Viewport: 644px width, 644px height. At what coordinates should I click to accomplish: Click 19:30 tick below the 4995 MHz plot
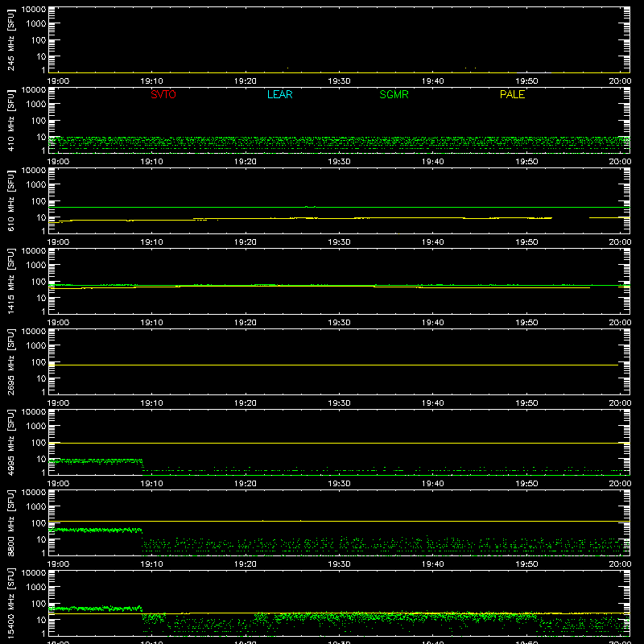point(339,484)
